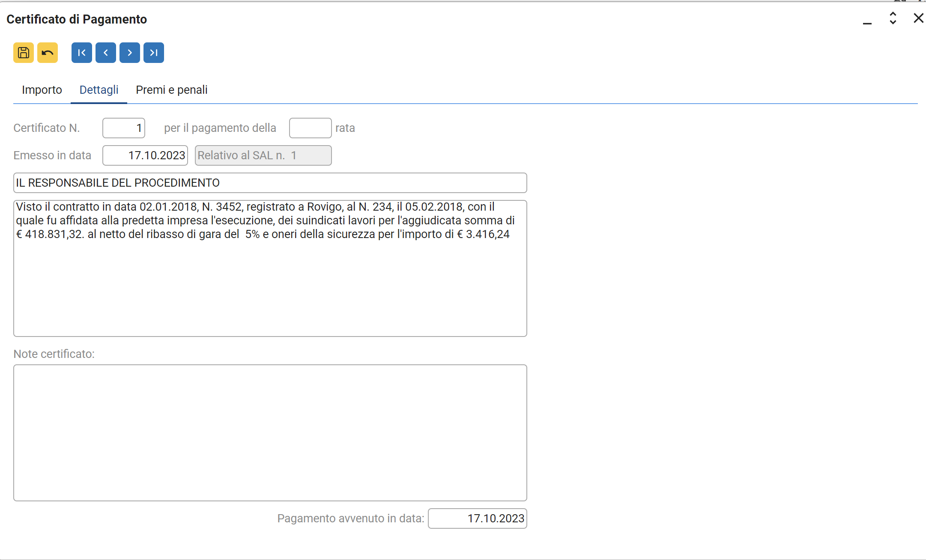The height and width of the screenshot is (560, 926).
Task: Close the Certificato di Pagamento dialog
Action: point(918,18)
